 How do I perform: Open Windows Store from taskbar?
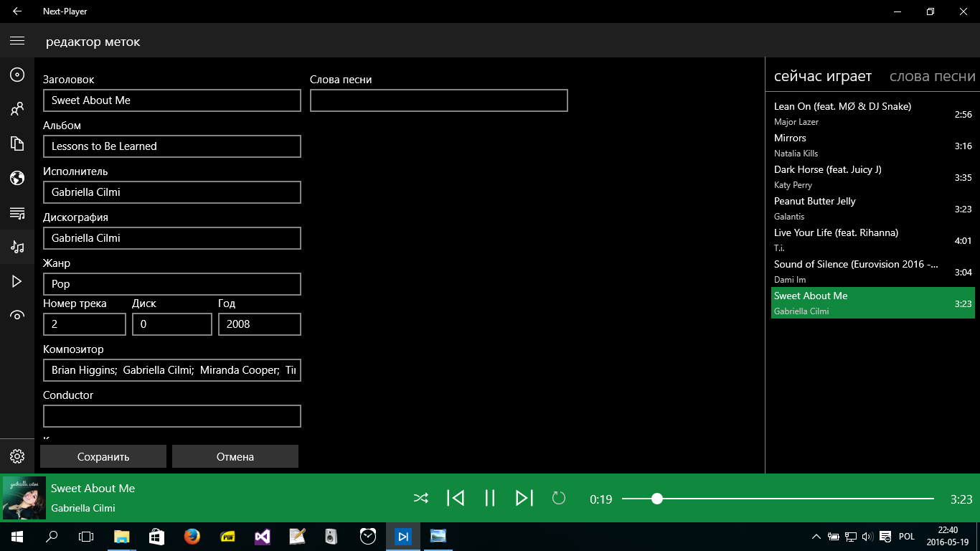156,536
